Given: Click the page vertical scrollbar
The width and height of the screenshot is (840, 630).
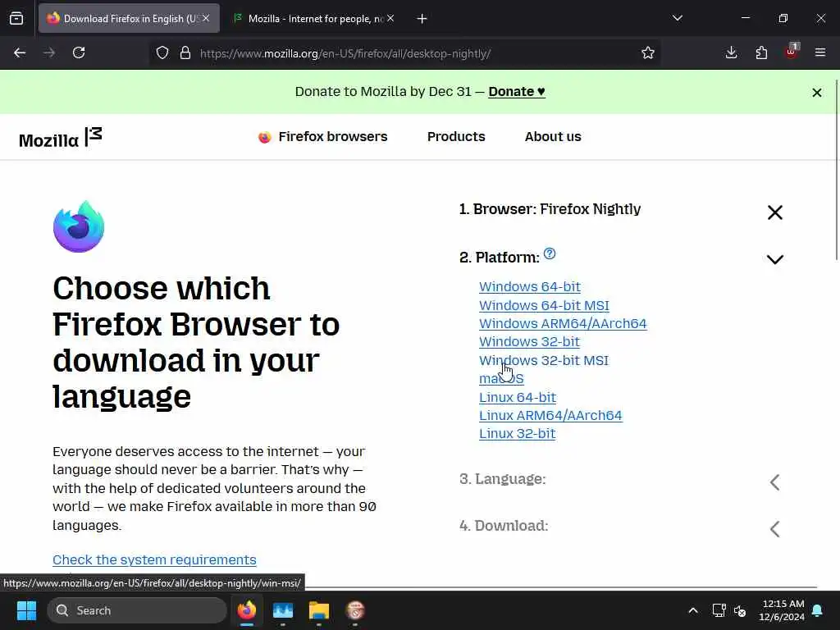Looking at the screenshot, I should click(x=837, y=169).
